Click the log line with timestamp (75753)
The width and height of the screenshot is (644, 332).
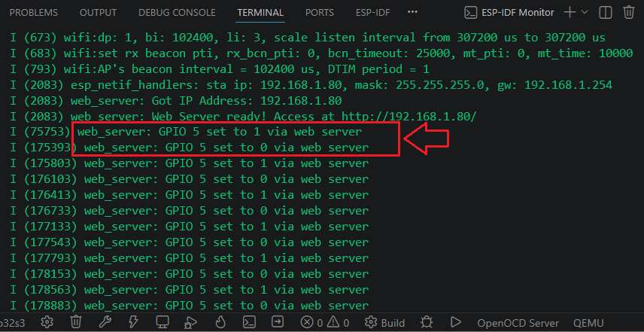click(x=186, y=132)
